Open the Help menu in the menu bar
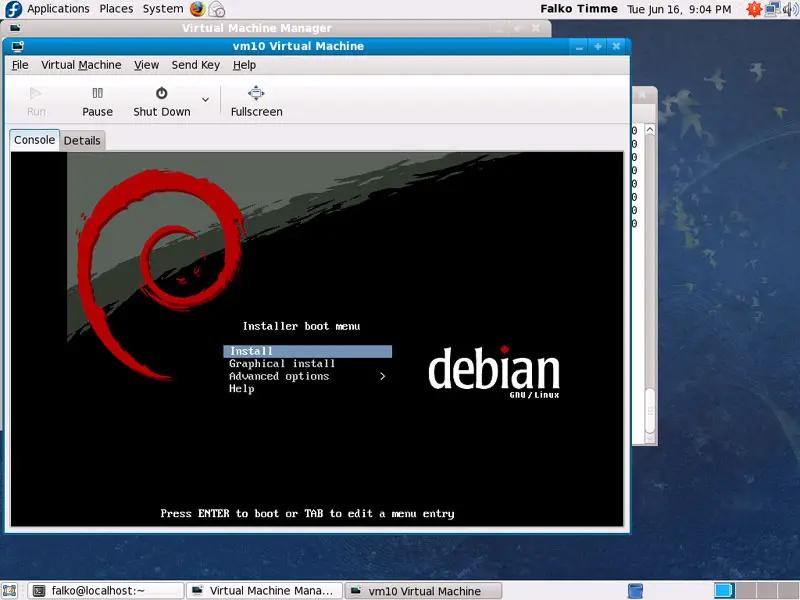Screen dimensions: 800x600 coord(244,65)
